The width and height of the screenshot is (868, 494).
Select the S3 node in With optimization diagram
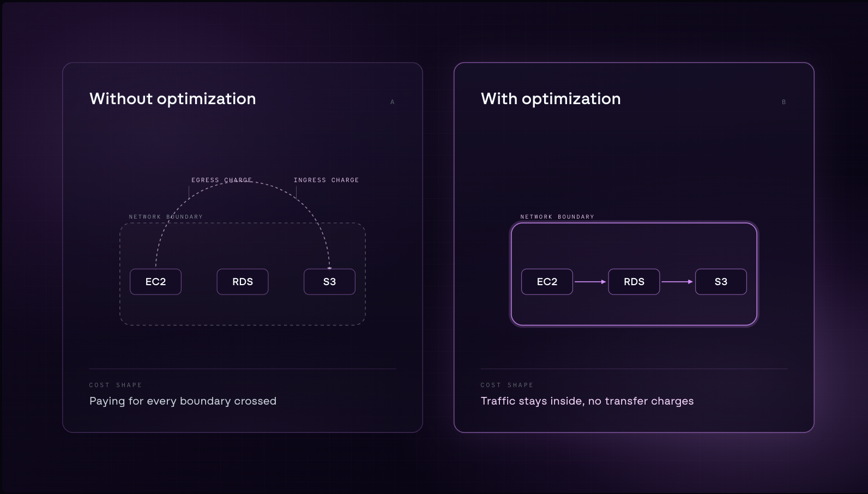(x=721, y=282)
